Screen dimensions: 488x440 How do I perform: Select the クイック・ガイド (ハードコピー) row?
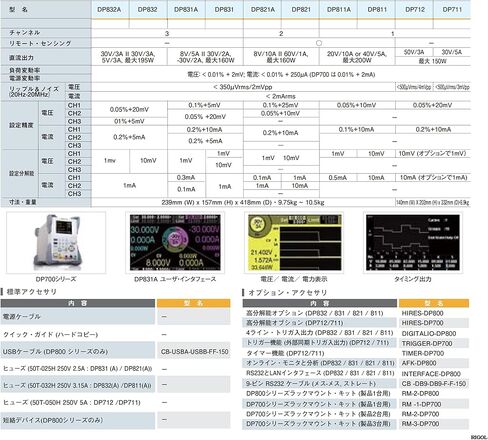click(115, 334)
